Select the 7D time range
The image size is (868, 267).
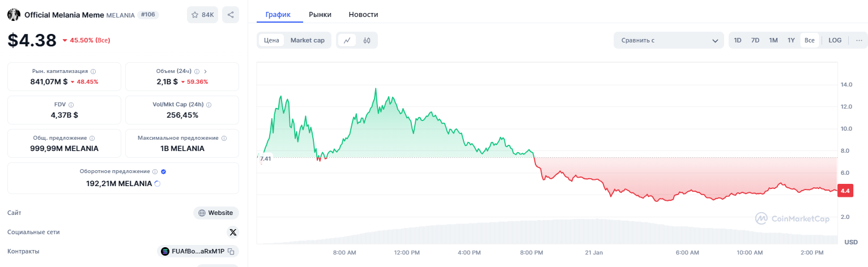coord(755,40)
